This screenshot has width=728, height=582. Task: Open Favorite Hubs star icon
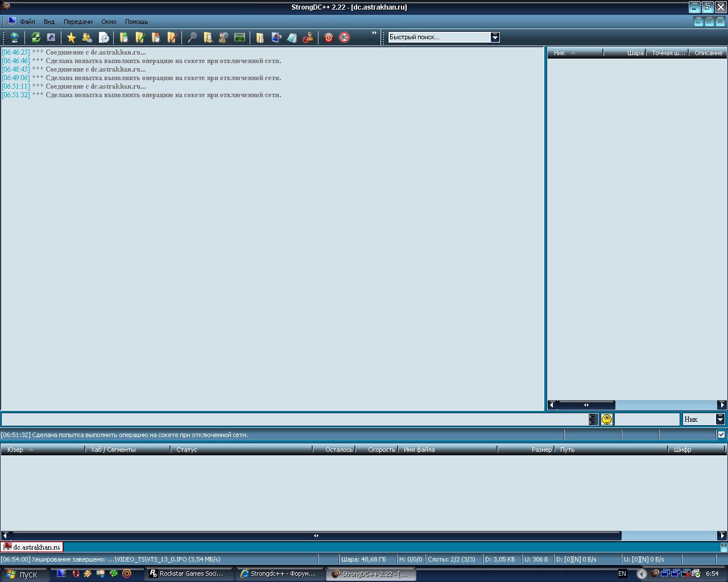[x=71, y=38]
